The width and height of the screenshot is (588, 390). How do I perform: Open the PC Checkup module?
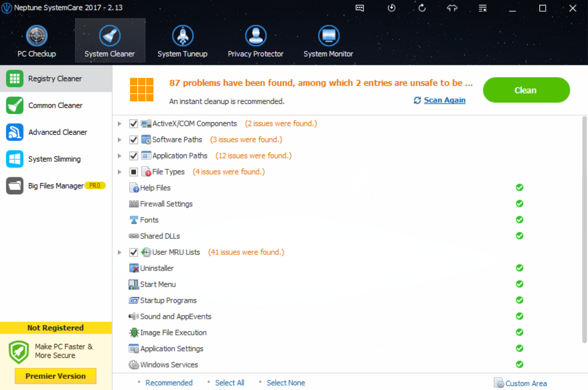point(36,41)
